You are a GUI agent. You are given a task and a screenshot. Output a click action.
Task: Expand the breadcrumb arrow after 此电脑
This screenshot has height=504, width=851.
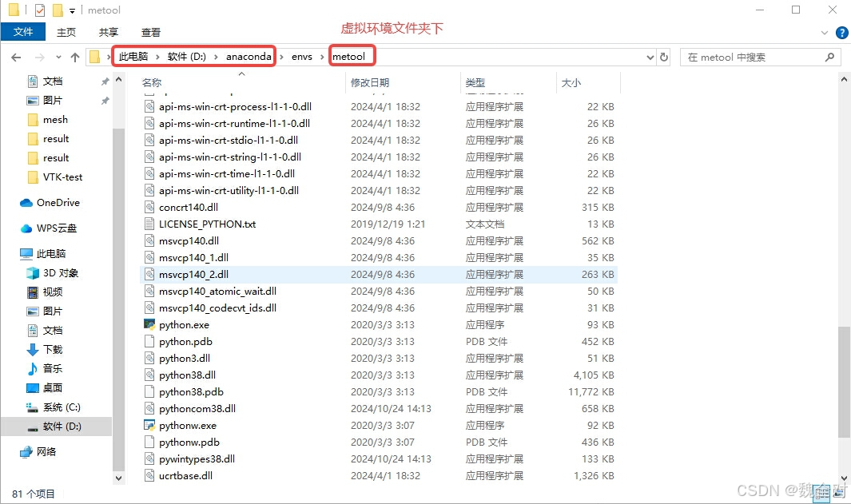point(157,57)
